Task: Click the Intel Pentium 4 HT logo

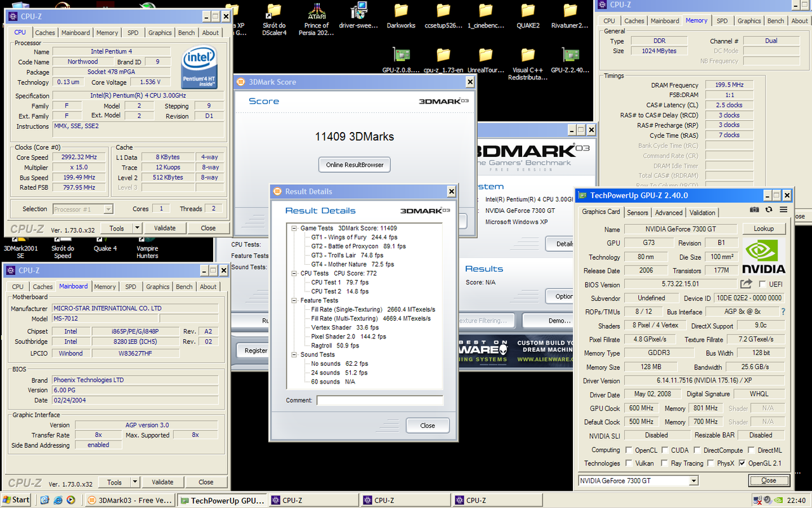Action: [x=200, y=67]
